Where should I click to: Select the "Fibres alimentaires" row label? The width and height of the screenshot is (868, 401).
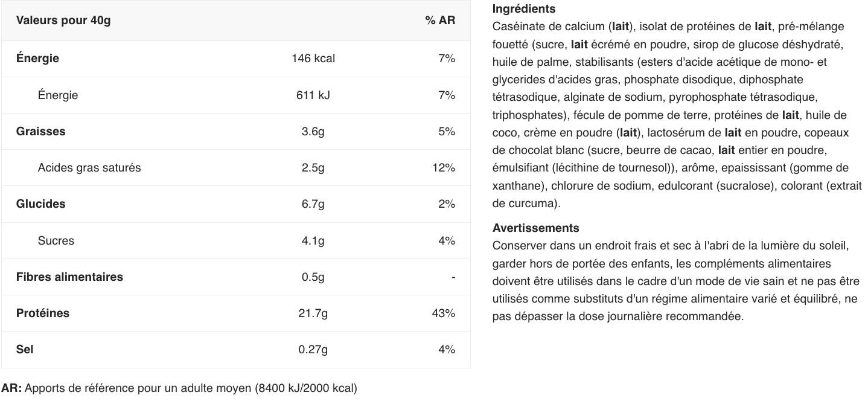[69, 277]
